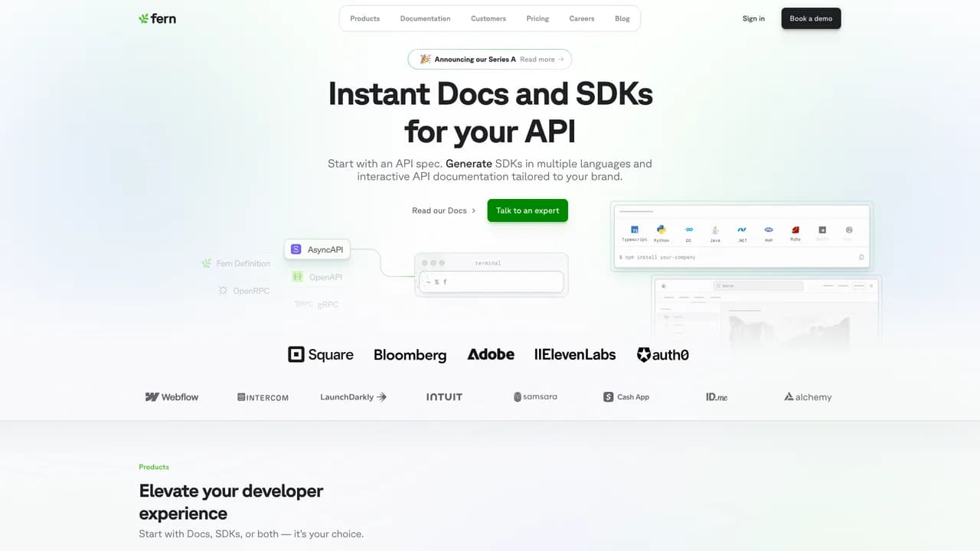This screenshot has width=980, height=551.
Task: Click the ElevenLabs logo
Action: click(x=575, y=354)
